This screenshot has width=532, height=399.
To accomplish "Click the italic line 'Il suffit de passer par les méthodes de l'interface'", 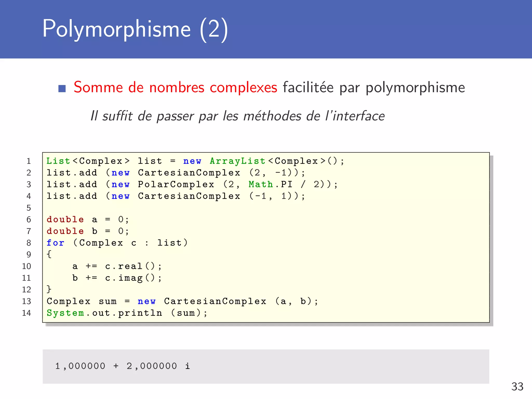I will pos(237,116).
